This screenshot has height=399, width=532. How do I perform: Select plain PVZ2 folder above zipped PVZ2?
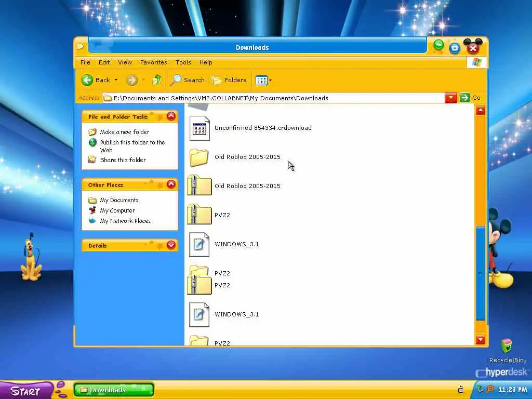pos(199,270)
